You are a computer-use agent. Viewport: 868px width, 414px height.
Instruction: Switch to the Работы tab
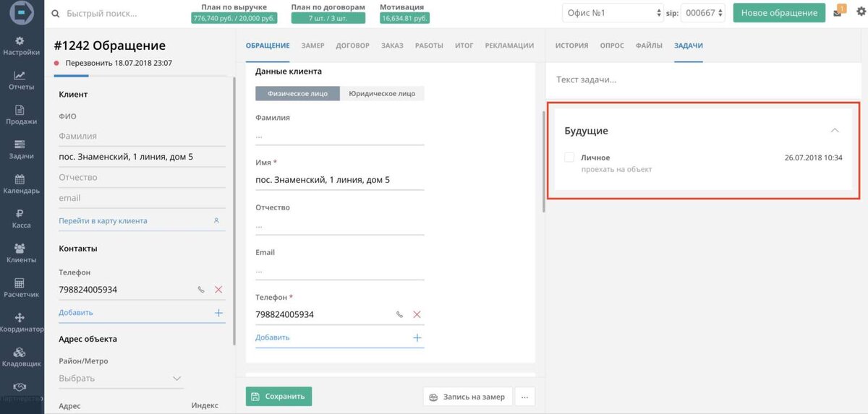(x=429, y=46)
